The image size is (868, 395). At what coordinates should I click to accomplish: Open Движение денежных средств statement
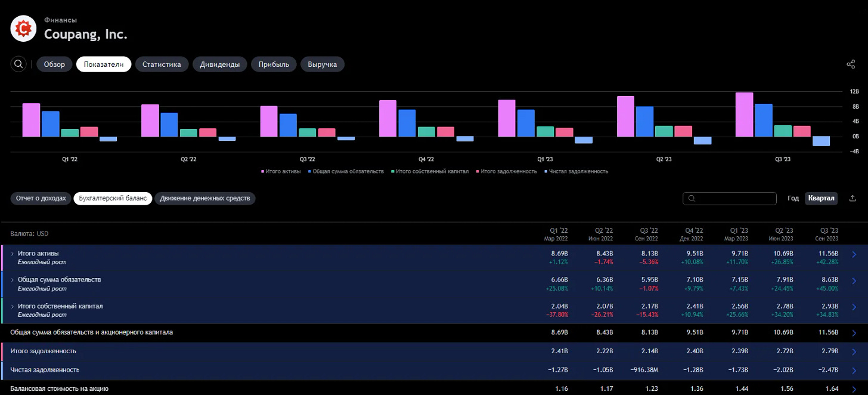click(205, 198)
